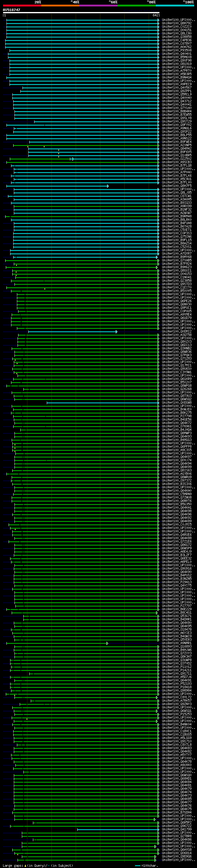Open UniRef100_Q7Y140 hit
Viewport: 197px width, 868px height.
point(177,108)
